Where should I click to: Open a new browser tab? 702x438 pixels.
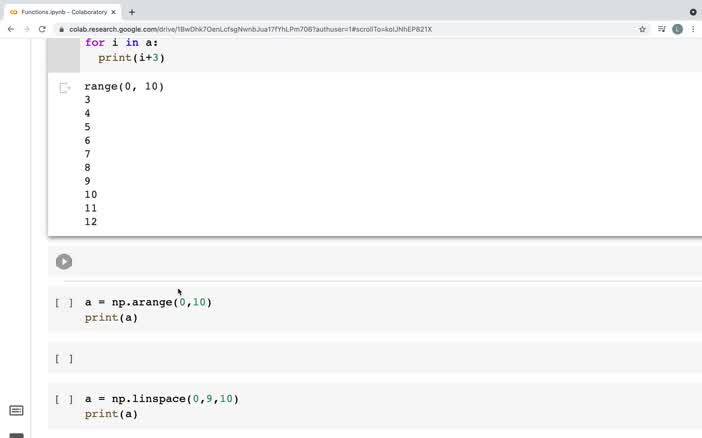(132, 12)
